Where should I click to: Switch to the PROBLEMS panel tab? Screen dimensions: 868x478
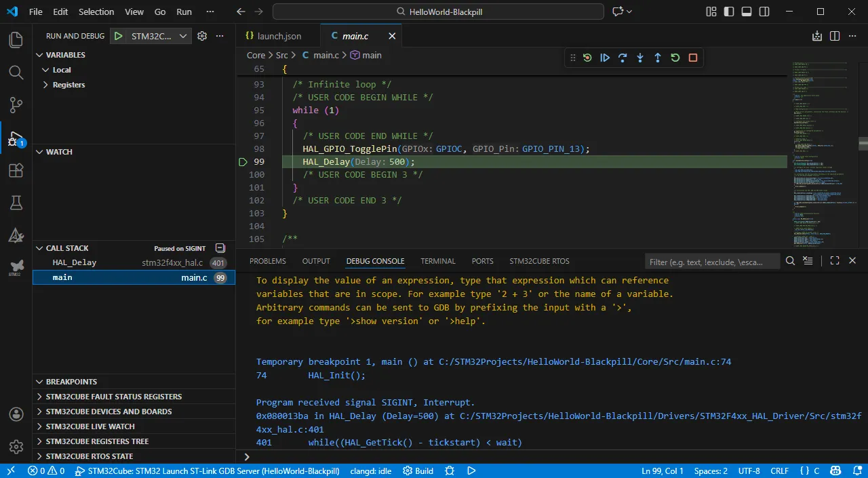point(268,261)
